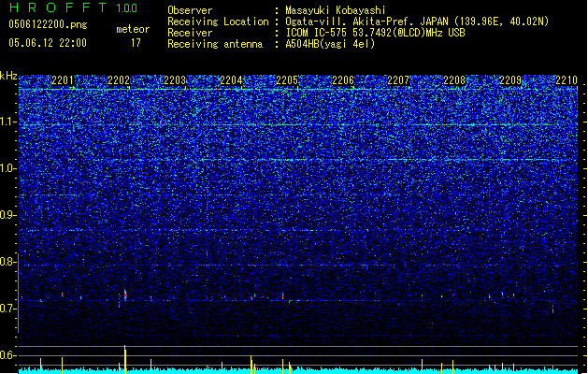
Task: Click the 'Receiving antenna' label
Action: coord(215,44)
